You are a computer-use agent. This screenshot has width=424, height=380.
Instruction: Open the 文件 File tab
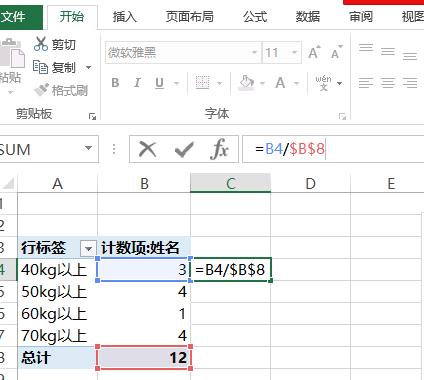(21, 17)
